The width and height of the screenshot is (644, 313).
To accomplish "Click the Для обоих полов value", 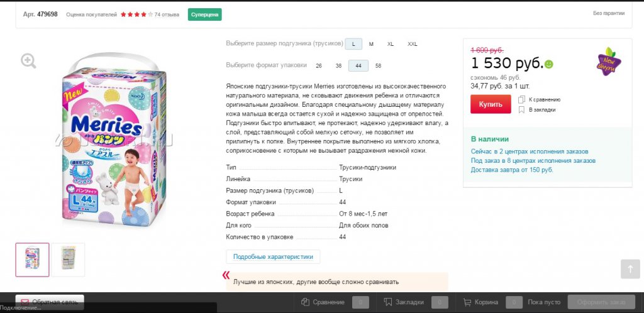I will point(364,225).
